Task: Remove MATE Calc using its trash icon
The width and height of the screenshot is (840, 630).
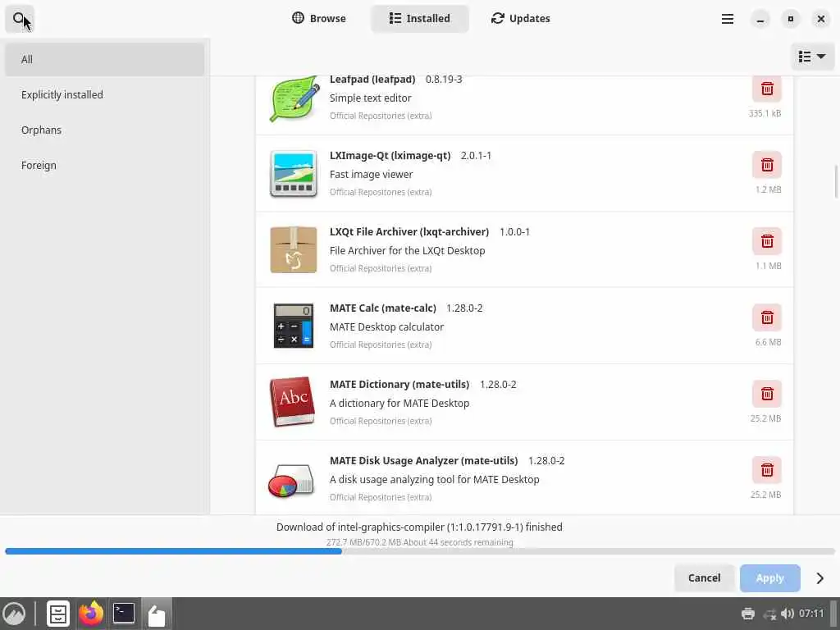Action: coord(767,317)
